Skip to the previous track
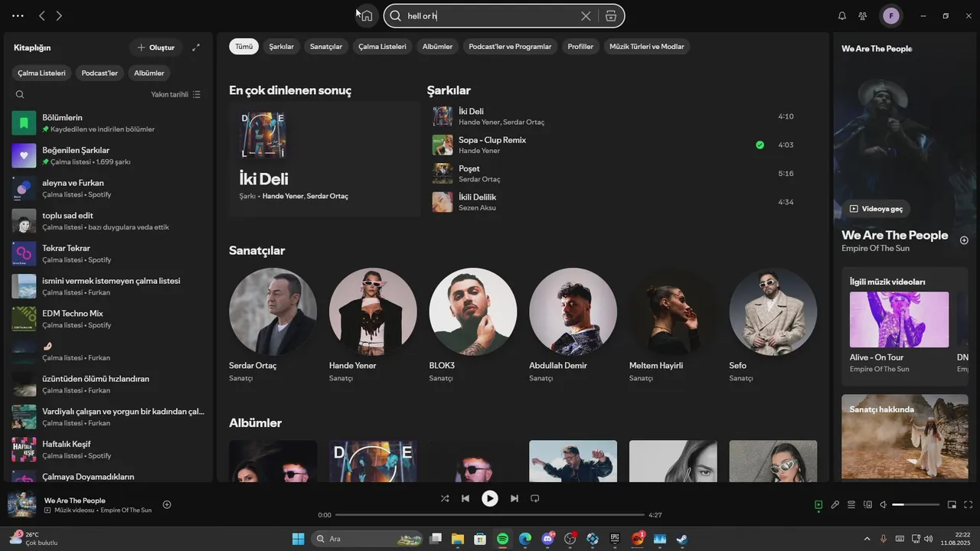Viewport: 980px width, 551px height. tap(465, 498)
